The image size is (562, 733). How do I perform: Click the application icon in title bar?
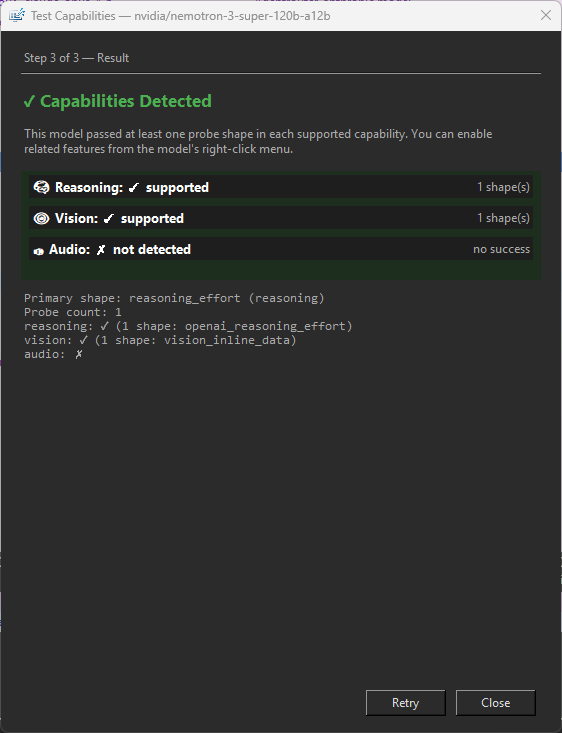(16, 15)
